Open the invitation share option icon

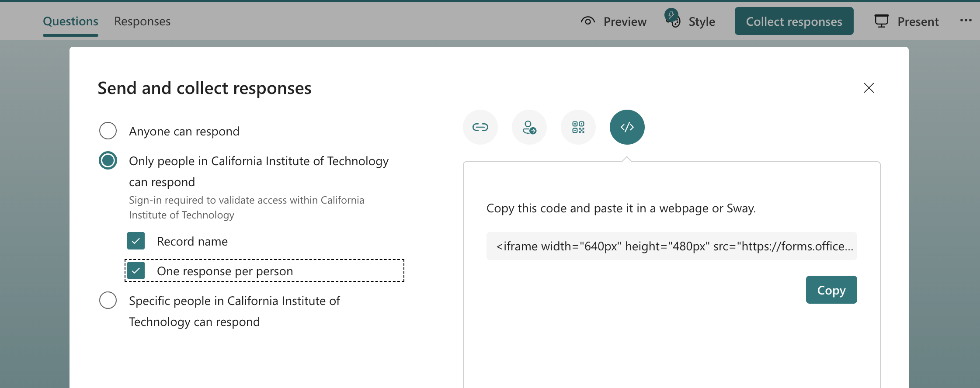pyautogui.click(x=529, y=127)
